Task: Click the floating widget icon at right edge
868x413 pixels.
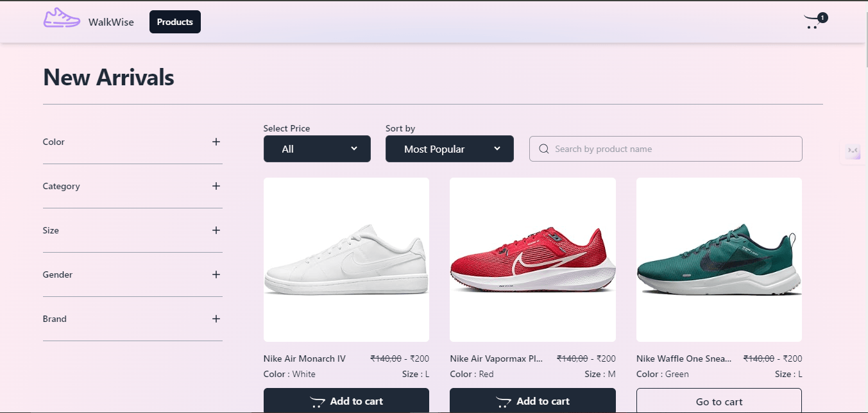Action: click(853, 152)
